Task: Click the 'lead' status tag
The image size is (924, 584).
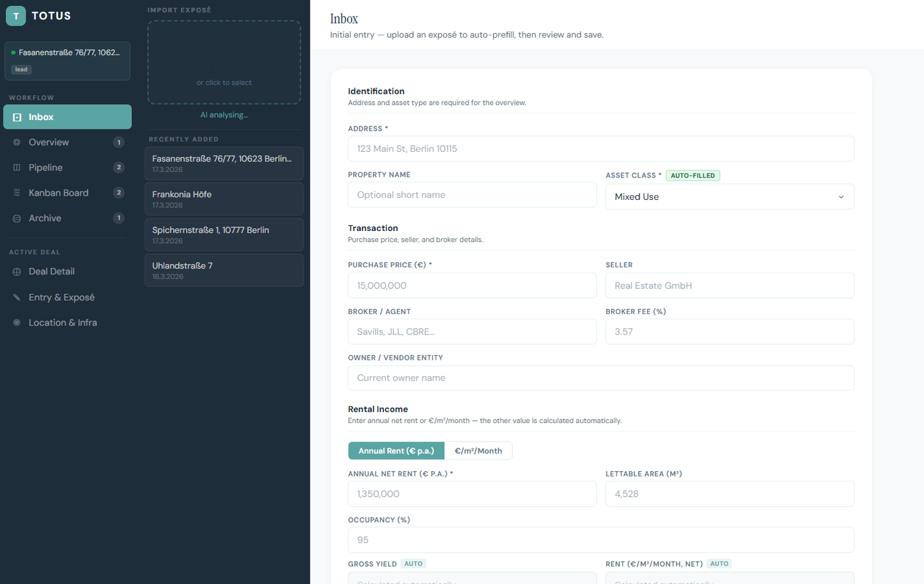Action: tap(22, 69)
